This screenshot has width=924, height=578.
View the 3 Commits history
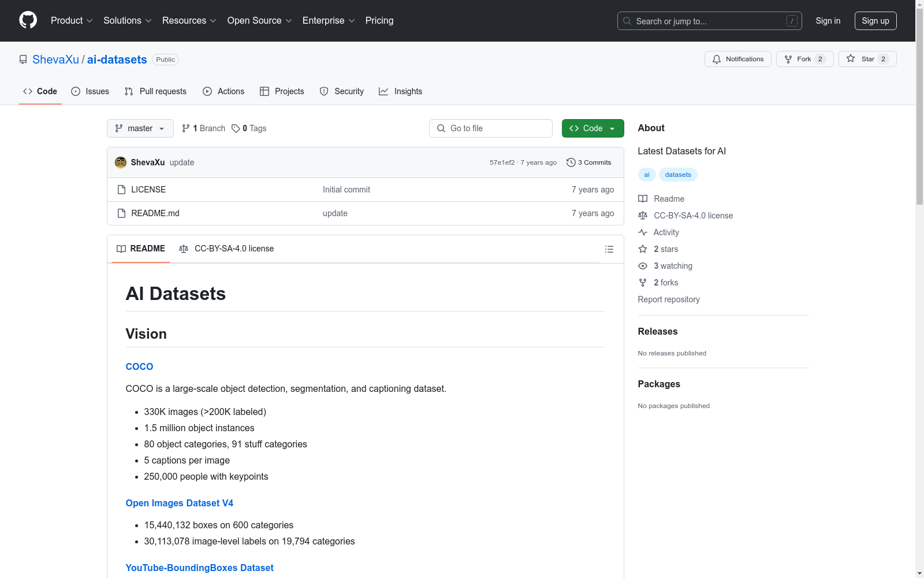[589, 162]
